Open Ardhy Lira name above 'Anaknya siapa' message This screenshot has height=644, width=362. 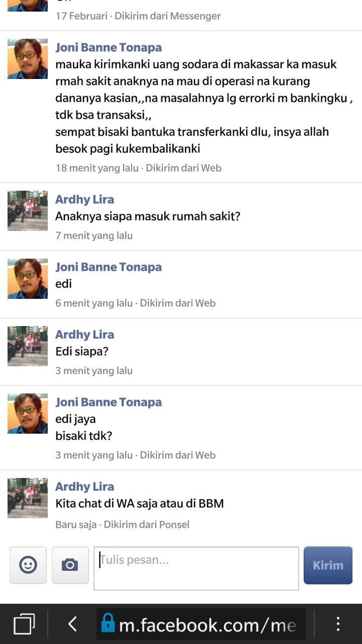coord(84,200)
